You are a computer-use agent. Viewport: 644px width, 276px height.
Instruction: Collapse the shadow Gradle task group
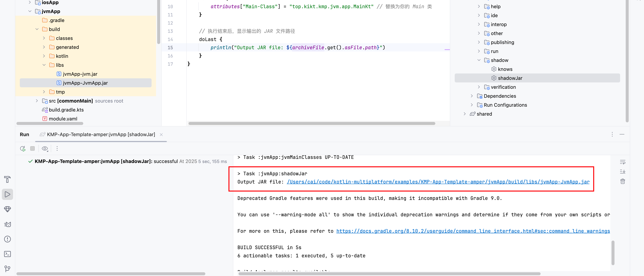click(x=479, y=60)
